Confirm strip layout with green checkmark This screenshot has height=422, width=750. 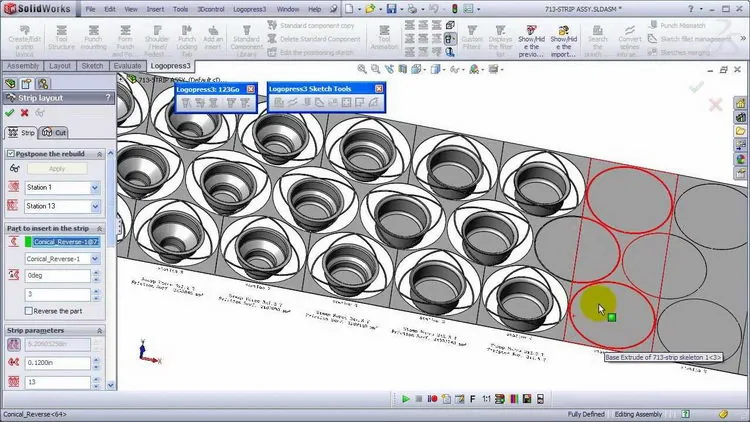tap(10, 113)
